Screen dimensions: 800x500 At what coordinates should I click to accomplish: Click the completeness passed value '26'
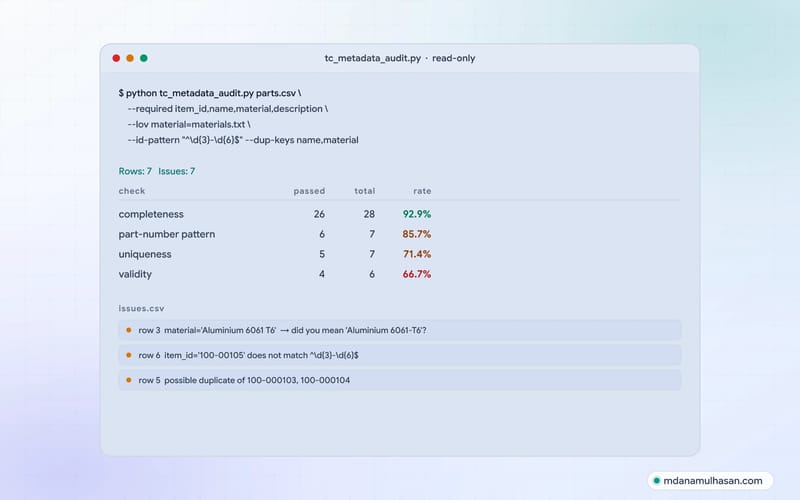pyautogui.click(x=319, y=214)
